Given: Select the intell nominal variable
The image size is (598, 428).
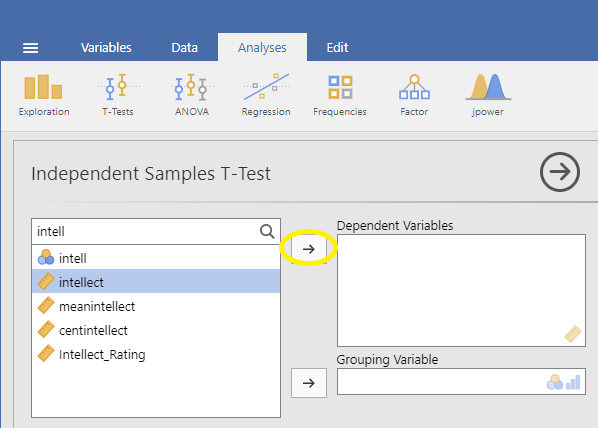Looking at the screenshot, I should 156,258.
